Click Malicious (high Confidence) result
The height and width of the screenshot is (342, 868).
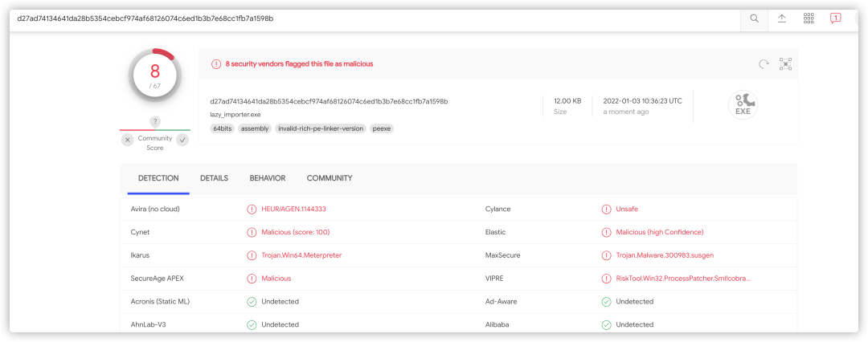pos(660,233)
